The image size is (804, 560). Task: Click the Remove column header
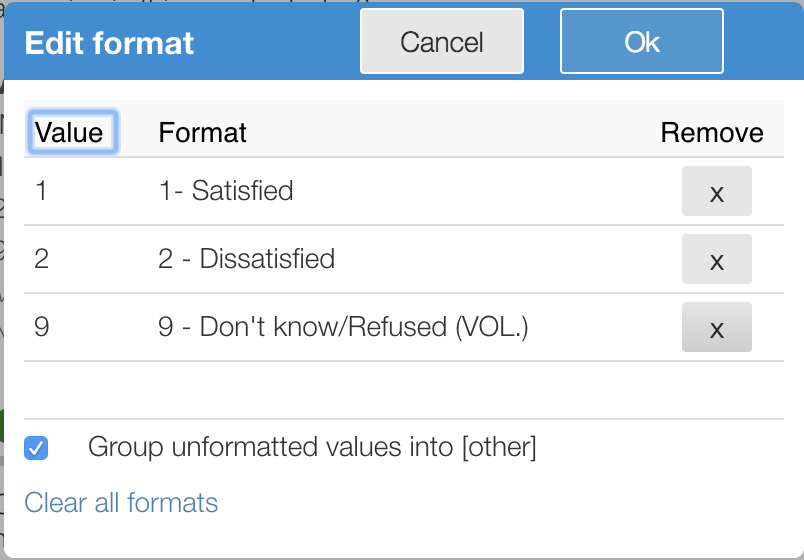[x=711, y=132]
